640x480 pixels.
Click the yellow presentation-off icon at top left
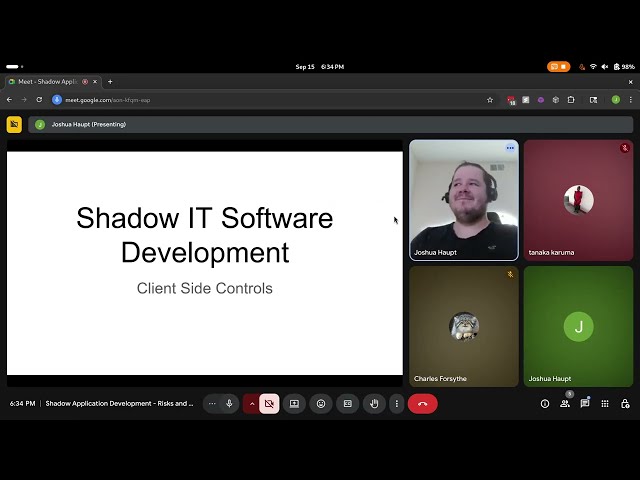pyautogui.click(x=14, y=124)
